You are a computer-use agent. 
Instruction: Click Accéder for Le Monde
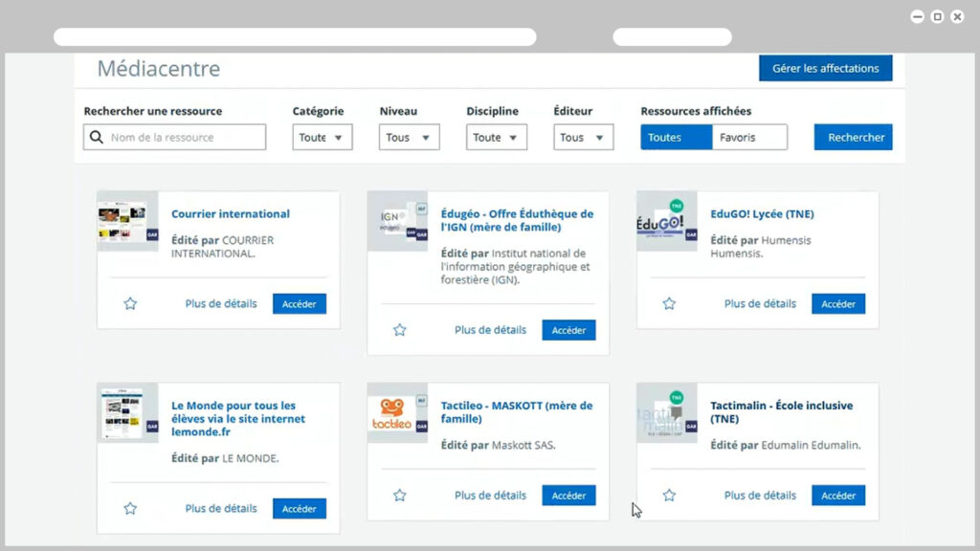coord(300,509)
